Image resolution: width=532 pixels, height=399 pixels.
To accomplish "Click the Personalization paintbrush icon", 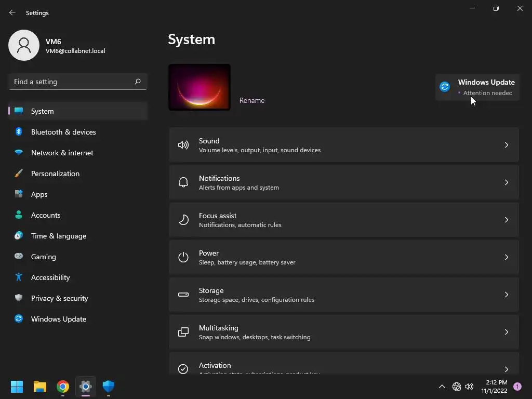I will pyautogui.click(x=19, y=174).
